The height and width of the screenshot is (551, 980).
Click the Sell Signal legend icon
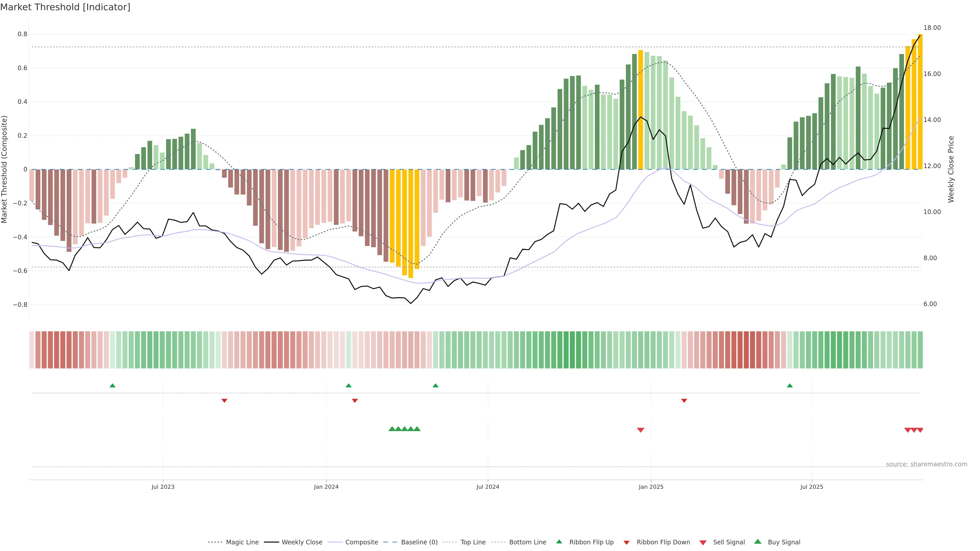703,542
